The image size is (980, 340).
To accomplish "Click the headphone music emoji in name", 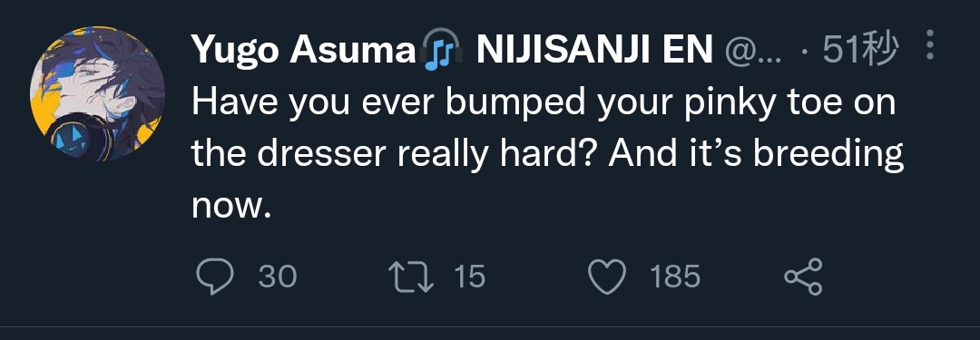I will 442,49.
